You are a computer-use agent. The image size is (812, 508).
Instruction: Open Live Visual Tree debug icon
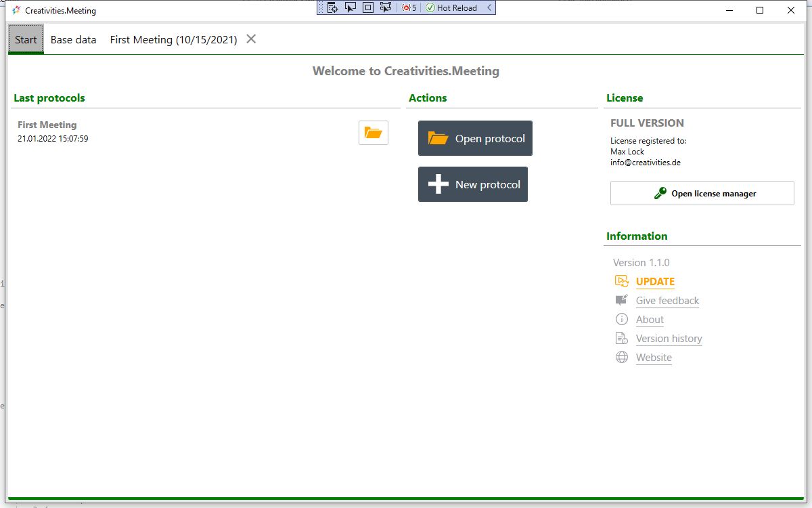[332, 7]
